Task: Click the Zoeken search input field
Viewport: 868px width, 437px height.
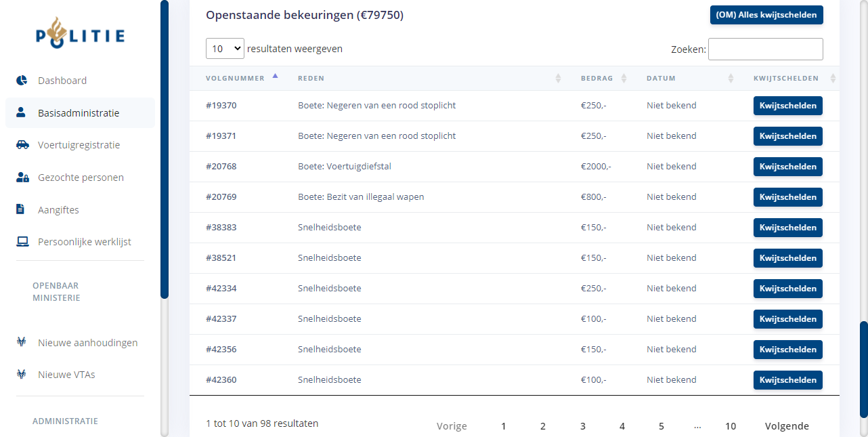Action: (765, 49)
